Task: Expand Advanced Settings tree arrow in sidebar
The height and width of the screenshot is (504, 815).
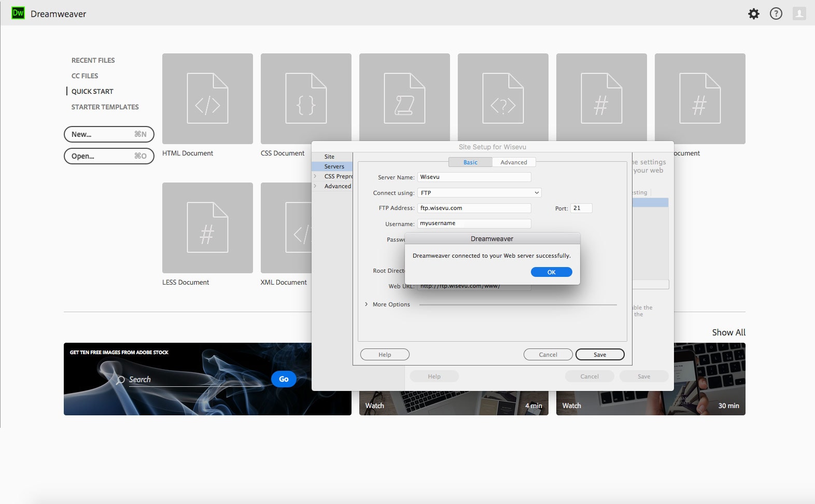Action: coord(315,186)
